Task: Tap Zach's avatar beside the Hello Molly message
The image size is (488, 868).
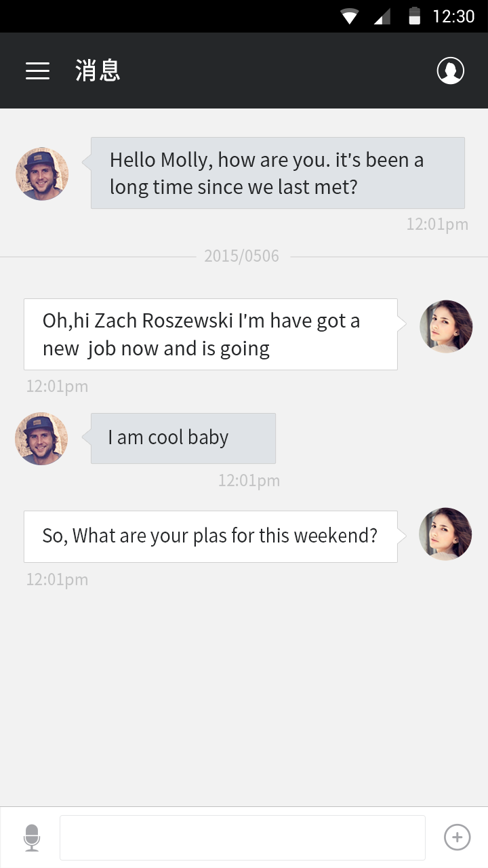Action: click(42, 174)
